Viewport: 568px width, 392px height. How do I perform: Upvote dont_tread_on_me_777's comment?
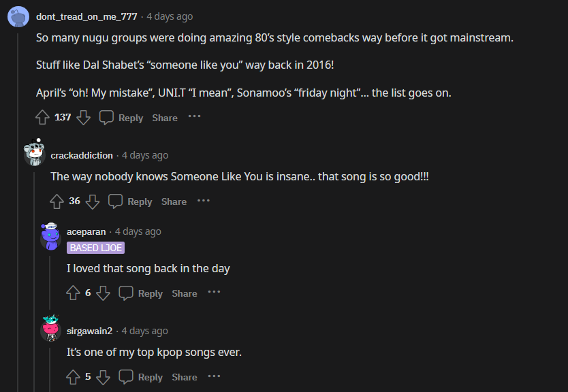click(x=42, y=117)
